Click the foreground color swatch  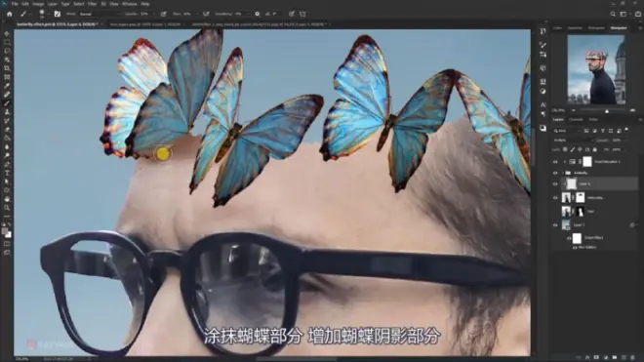tap(5, 232)
